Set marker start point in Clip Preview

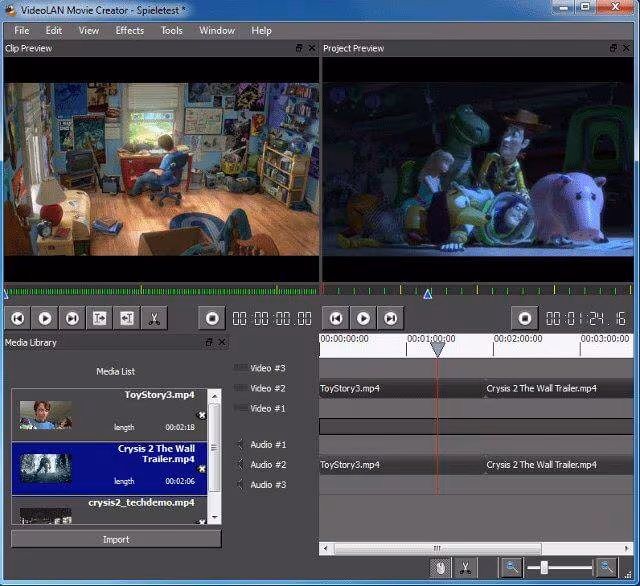click(100, 318)
